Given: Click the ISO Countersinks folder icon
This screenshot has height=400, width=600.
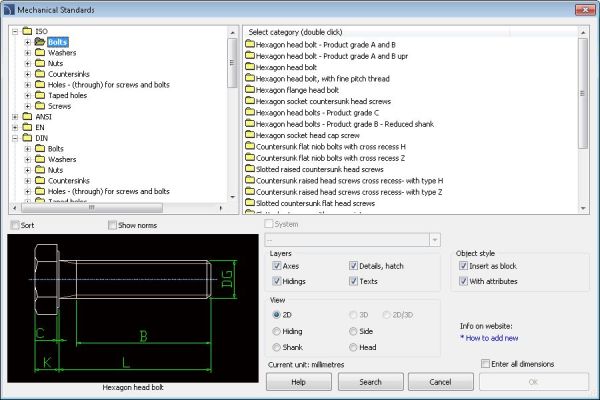Looking at the screenshot, I should coord(40,73).
